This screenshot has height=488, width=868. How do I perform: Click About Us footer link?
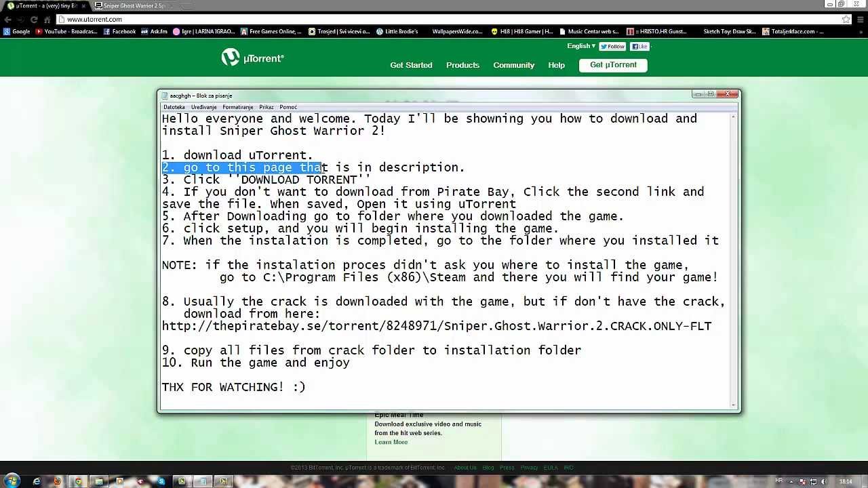point(465,468)
